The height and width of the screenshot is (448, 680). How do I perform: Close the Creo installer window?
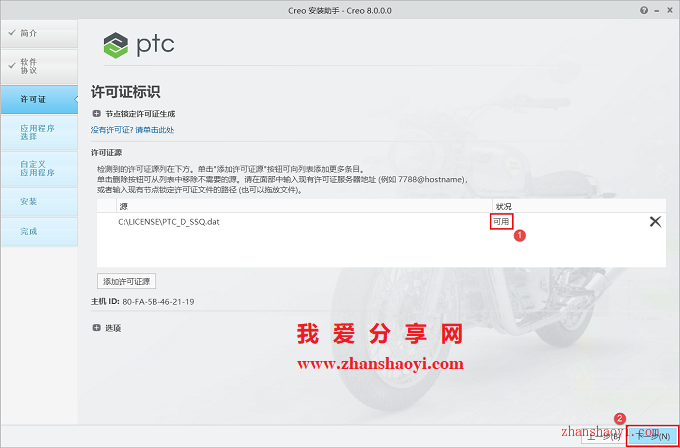[670, 10]
